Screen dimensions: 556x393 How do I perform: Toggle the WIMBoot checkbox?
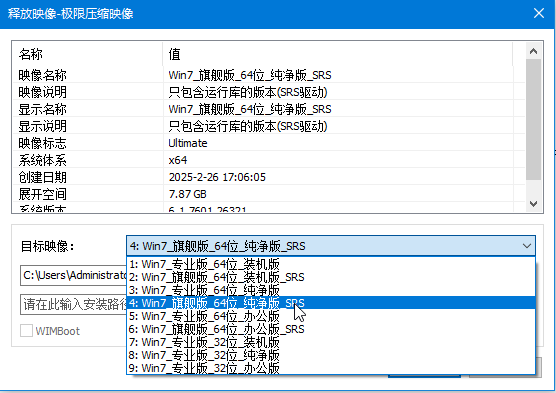coord(26,331)
